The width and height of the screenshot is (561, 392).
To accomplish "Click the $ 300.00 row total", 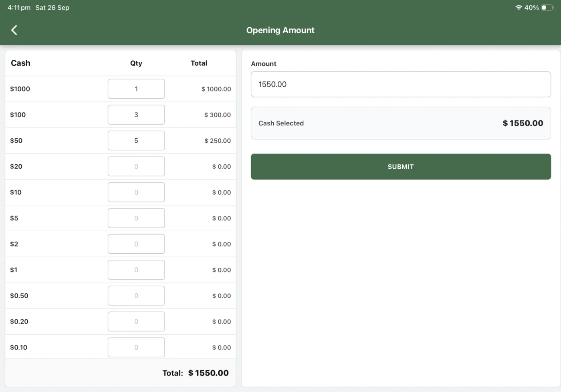I will tap(218, 115).
